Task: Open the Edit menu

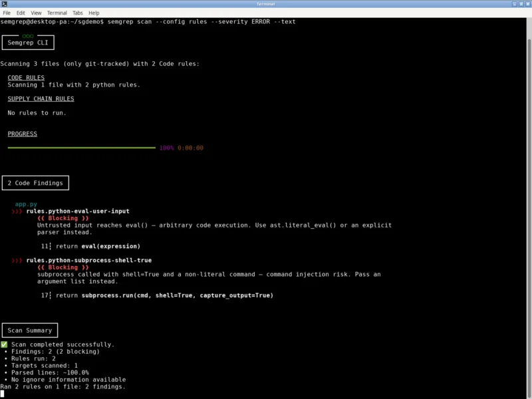Action: [x=21, y=13]
